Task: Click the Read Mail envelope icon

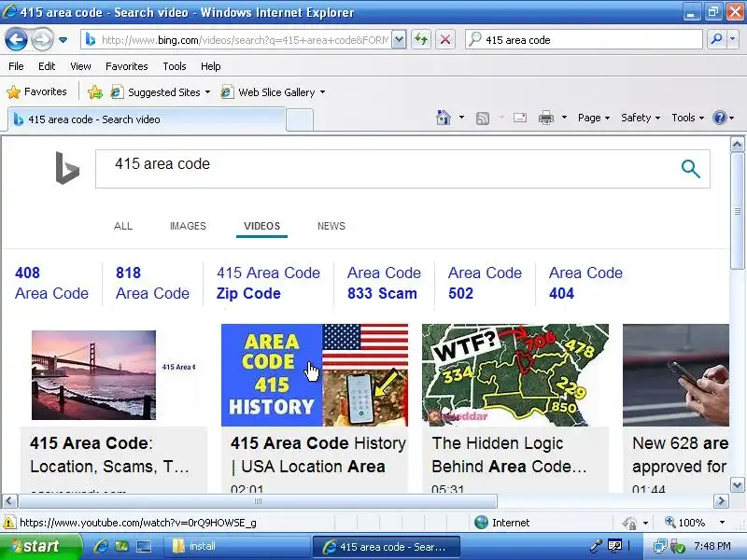Action: tap(520, 118)
